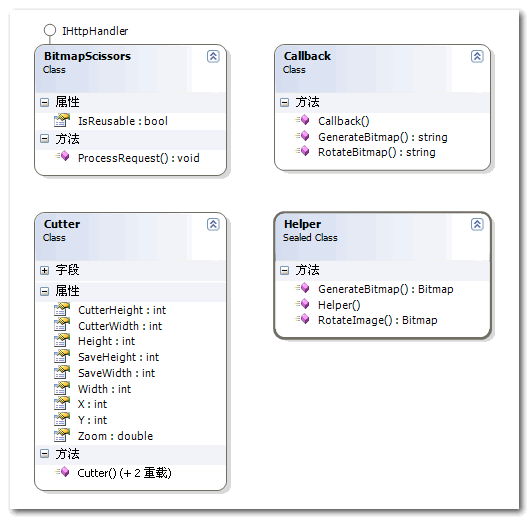Click the IHttpHandler interface lollipop circle

50,30
